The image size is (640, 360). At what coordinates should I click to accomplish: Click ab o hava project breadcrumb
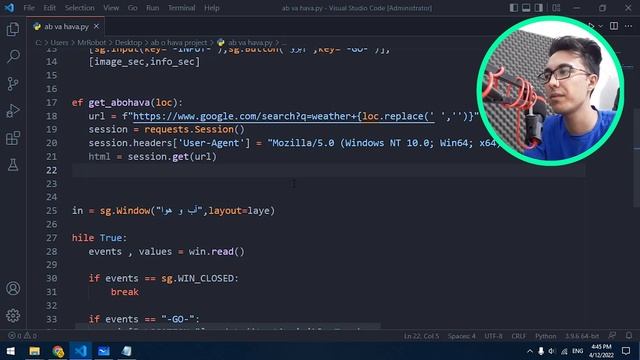pos(179,42)
